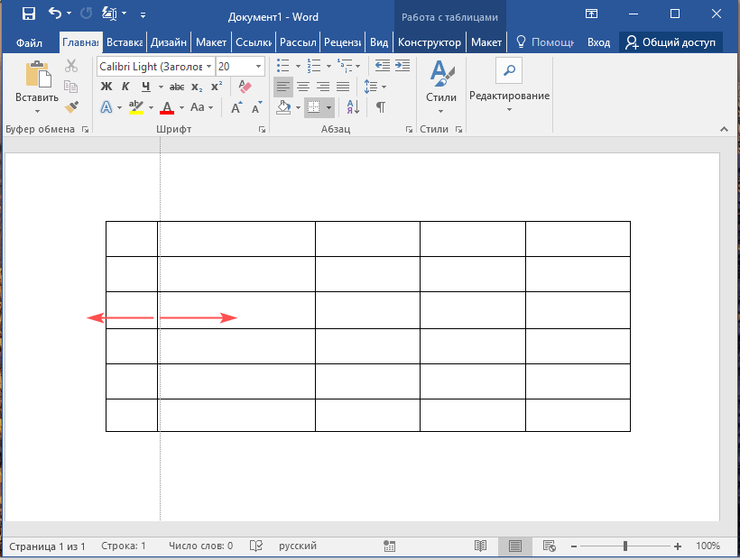Apply center alignment to the paragraph

pos(303,87)
